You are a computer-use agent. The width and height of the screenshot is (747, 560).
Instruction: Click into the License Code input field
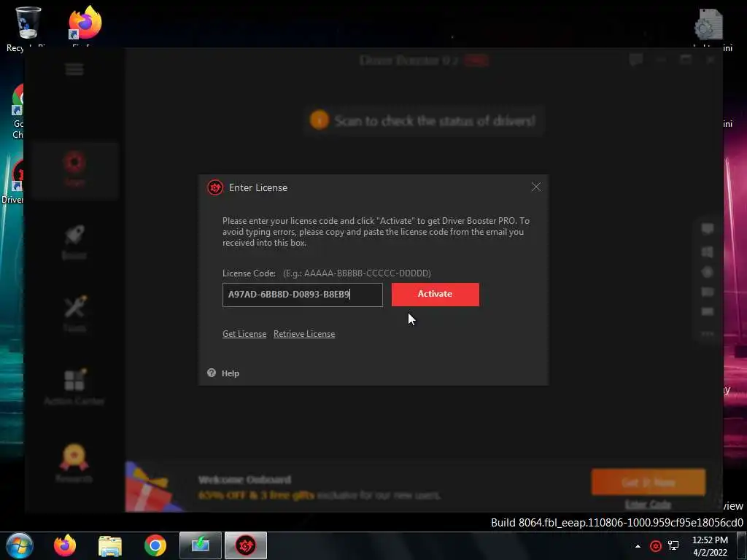tap(303, 295)
